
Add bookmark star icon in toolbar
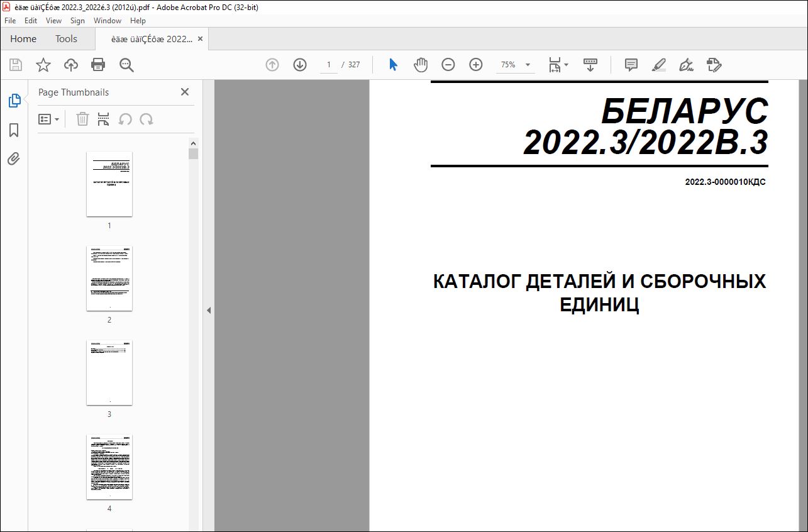pyautogui.click(x=43, y=65)
